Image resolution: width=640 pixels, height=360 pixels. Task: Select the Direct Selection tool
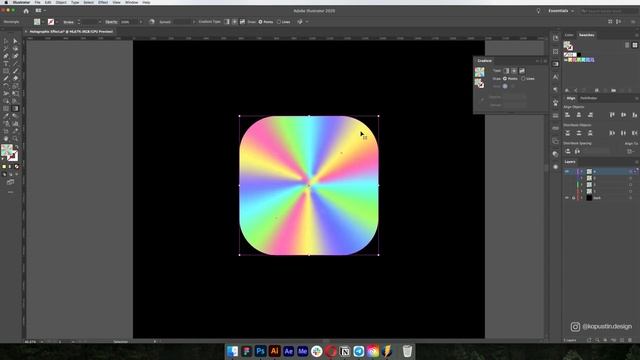pos(16,41)
